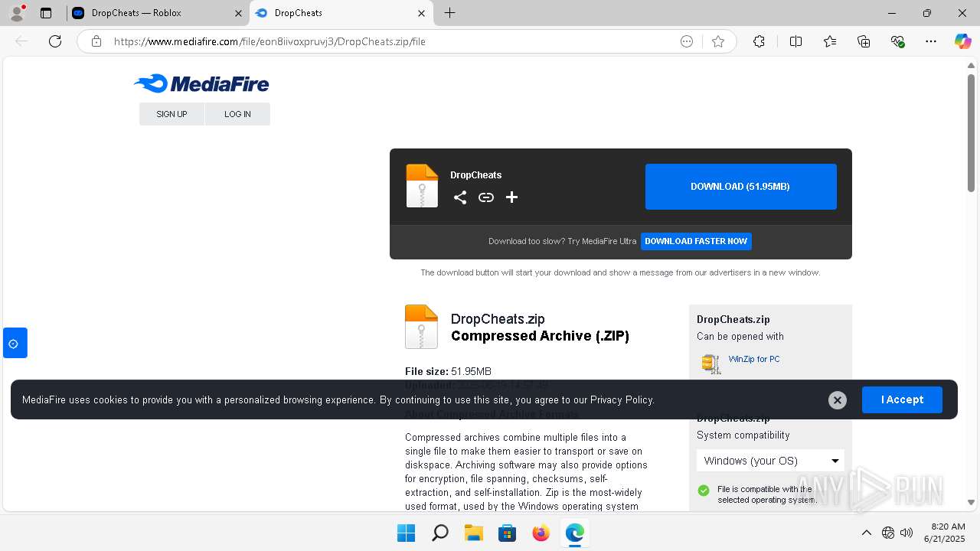The width and height of the screenshot is (980, 551).
Task: Click DOWNLOAD (51.95MB) button
Action: tap(740, 187)
